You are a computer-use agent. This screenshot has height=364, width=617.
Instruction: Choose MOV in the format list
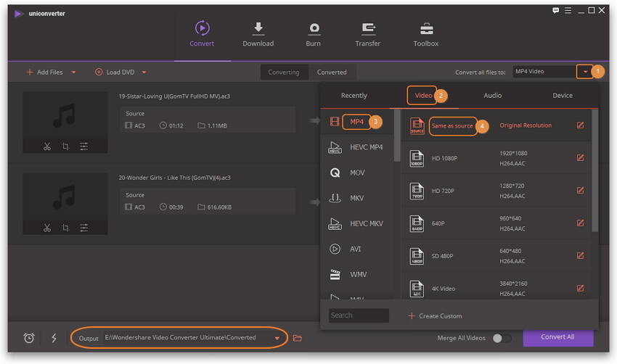(x=358, y=173)
